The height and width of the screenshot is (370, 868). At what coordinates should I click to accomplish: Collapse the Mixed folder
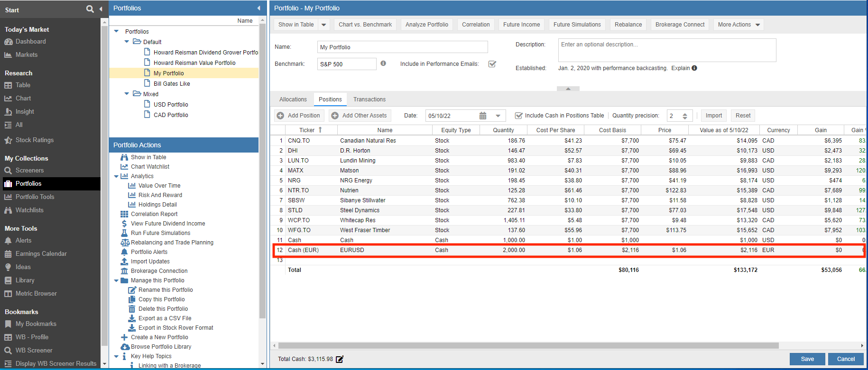(127, 94)
